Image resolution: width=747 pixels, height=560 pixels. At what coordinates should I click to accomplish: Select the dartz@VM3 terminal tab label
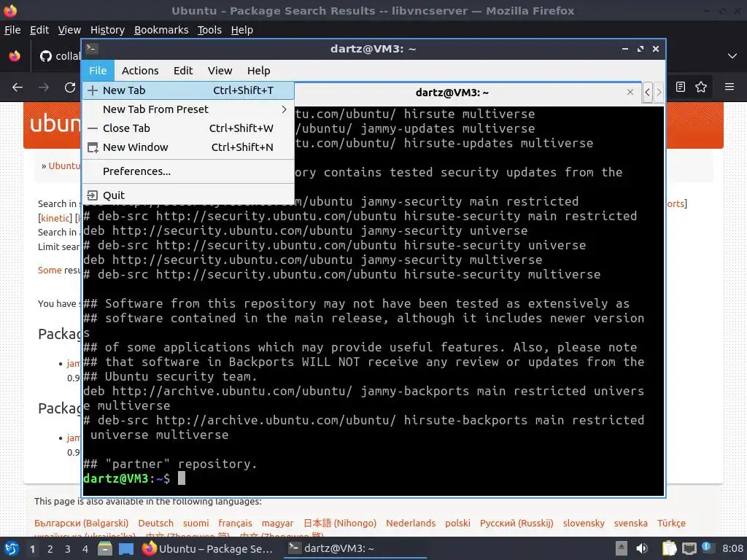click(452, 93)
